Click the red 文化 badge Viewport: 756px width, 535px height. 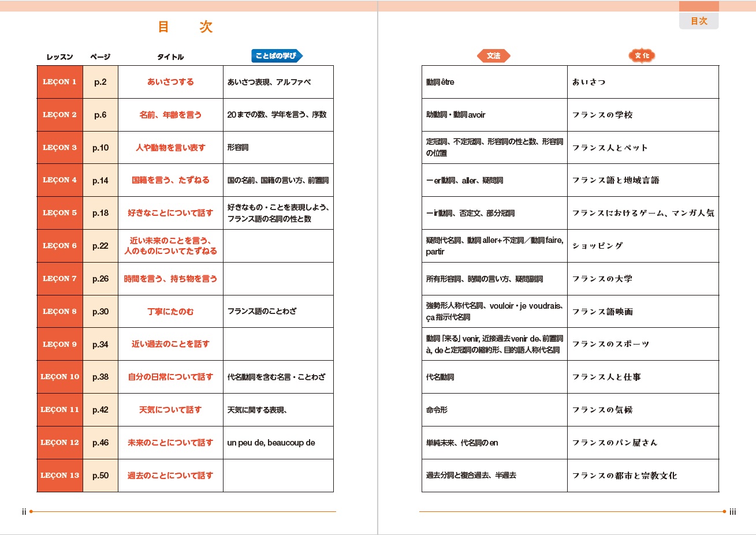pos(642,56)
